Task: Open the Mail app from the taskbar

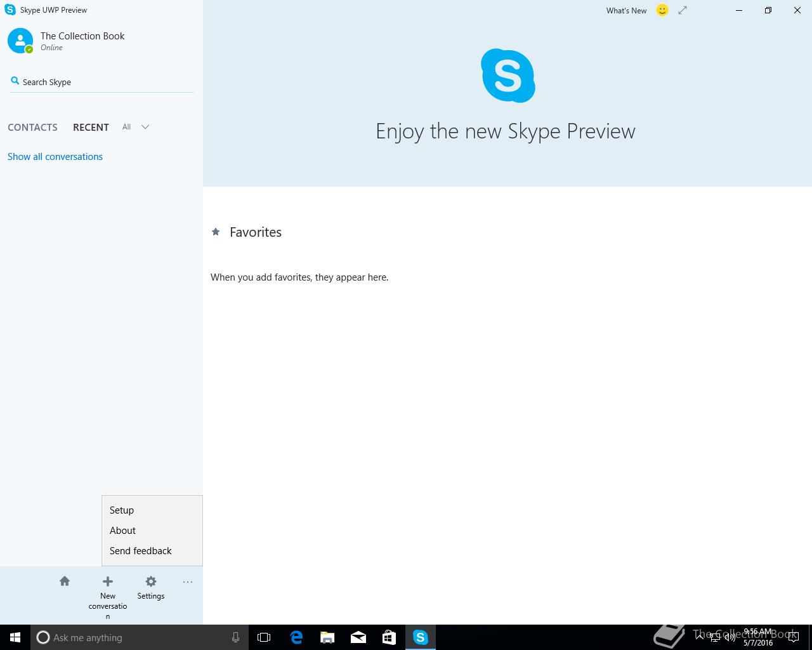Action: point(358,637)
